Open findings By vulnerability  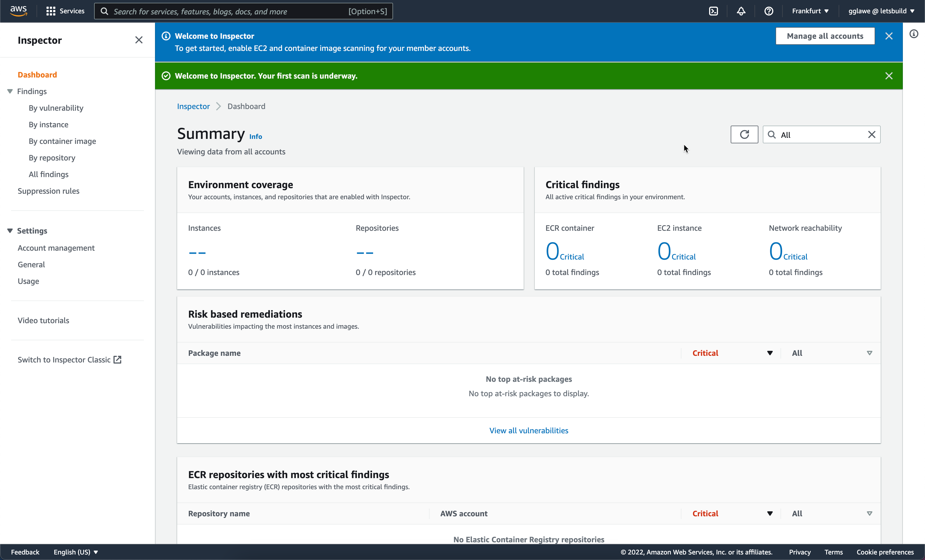click(56, 108)
